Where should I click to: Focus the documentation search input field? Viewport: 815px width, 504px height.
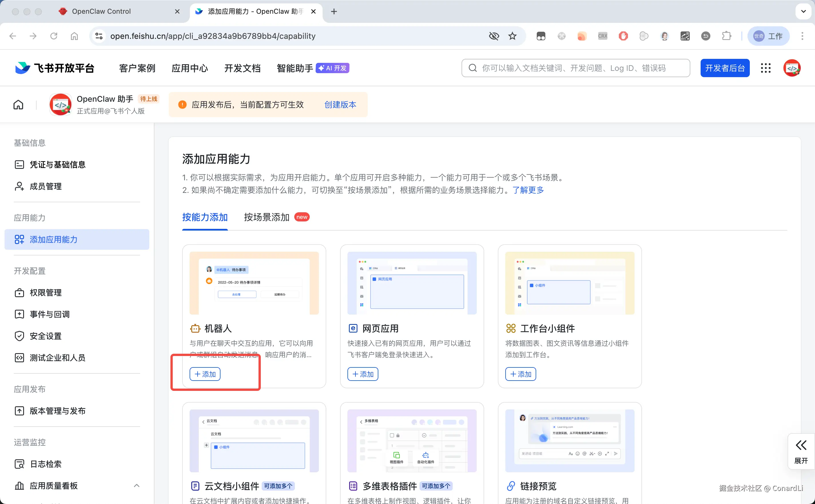coord(581,68)
